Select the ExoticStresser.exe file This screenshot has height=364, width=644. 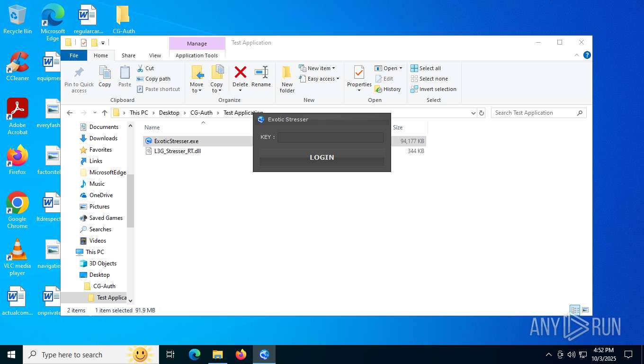[176, 141]
